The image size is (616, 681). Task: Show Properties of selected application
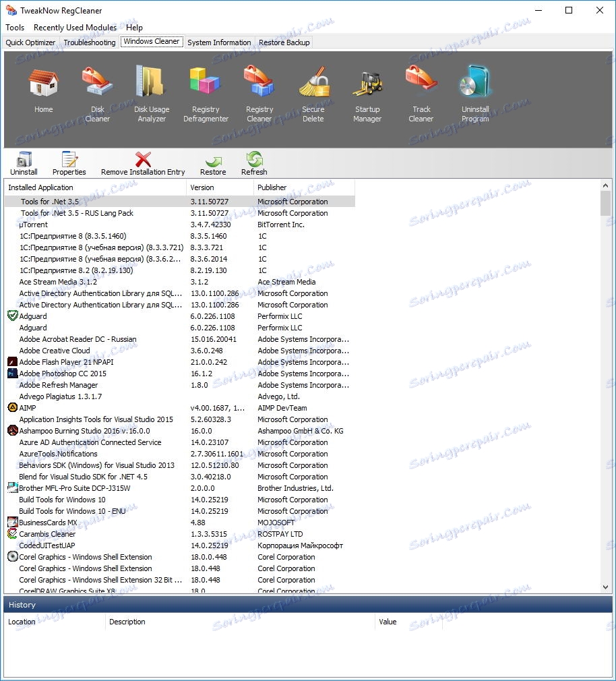click(x=69, y=163)
